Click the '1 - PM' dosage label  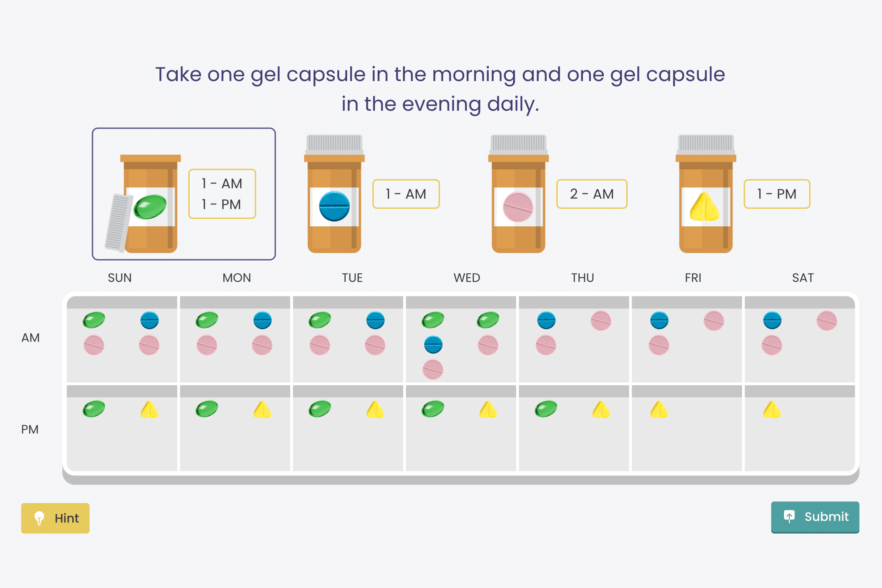[777, 194]
